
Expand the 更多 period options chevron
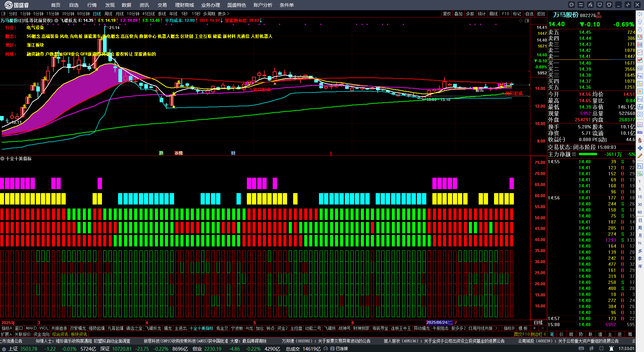[x=228, y=14]
